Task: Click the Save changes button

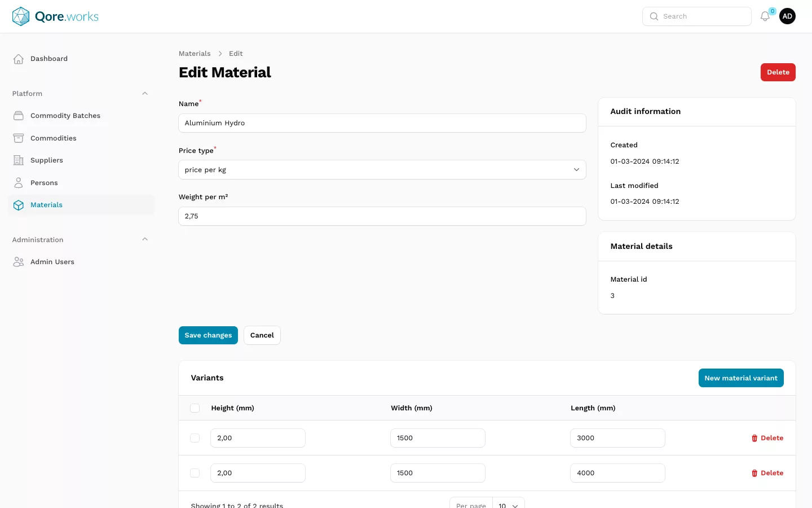Action: [208, 335]
